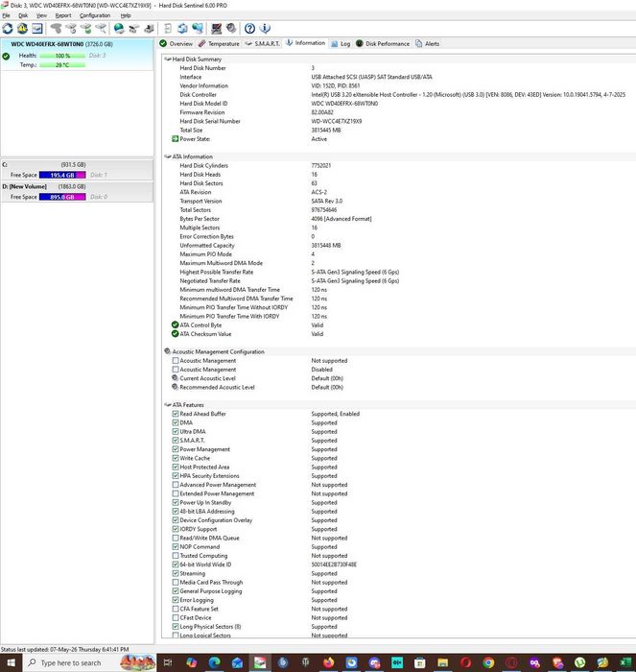Viewport: 636px width, 672px height.
Task: Click the C: free space 195.4 GB bar
Action: [x=62, y=175]
